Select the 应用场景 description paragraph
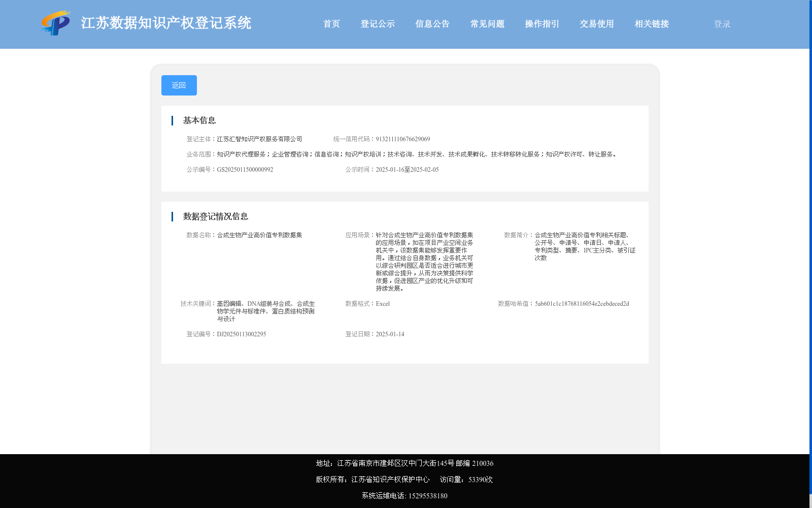Image resolution: width=812 pixels, height=508 pixels. point(425,262)
